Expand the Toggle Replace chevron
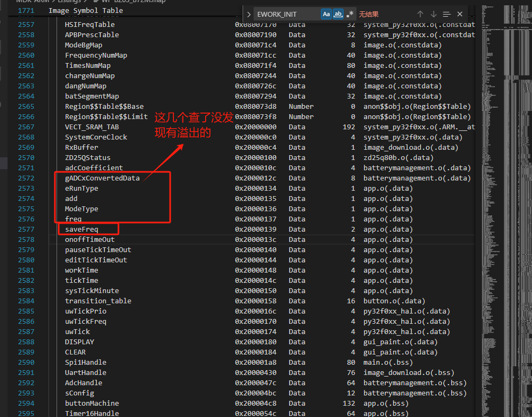 [249, 14]
